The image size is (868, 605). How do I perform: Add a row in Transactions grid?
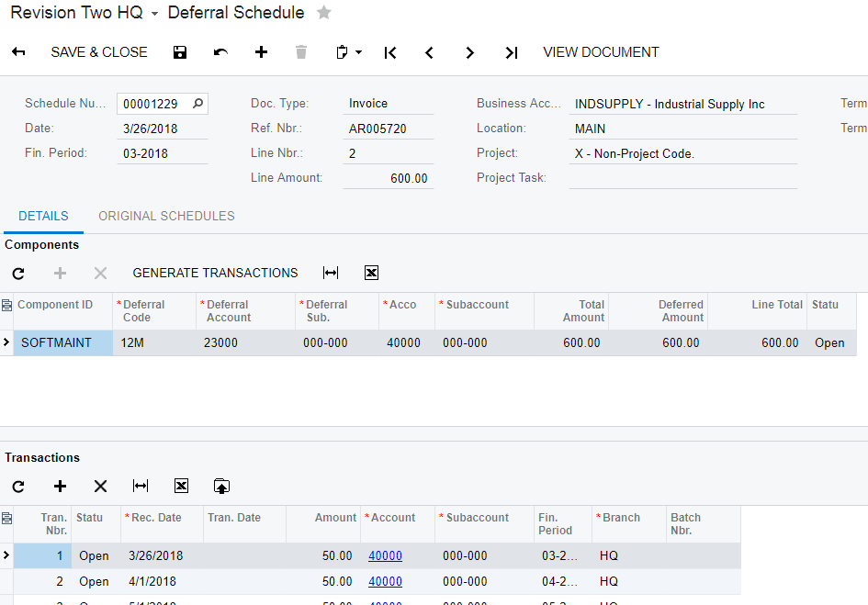coord(60,486)
